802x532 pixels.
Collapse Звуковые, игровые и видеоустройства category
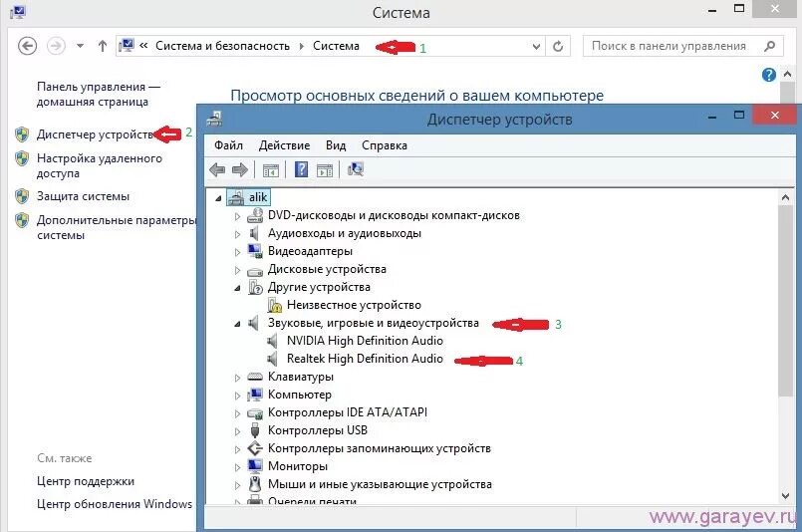tap(237, 324)
